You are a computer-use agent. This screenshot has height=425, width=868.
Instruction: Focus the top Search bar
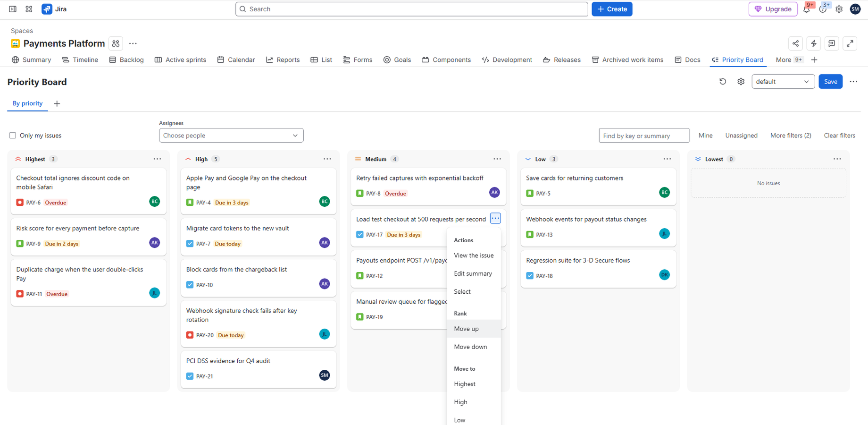pyautogui.click(x=411, y=9)
